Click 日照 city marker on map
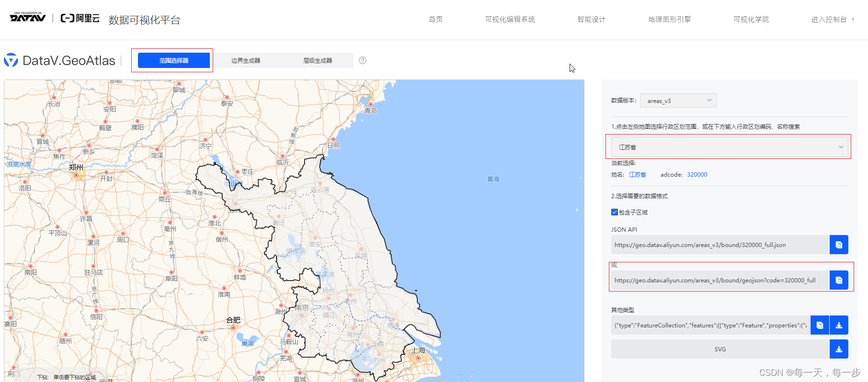 pos(333,139)
